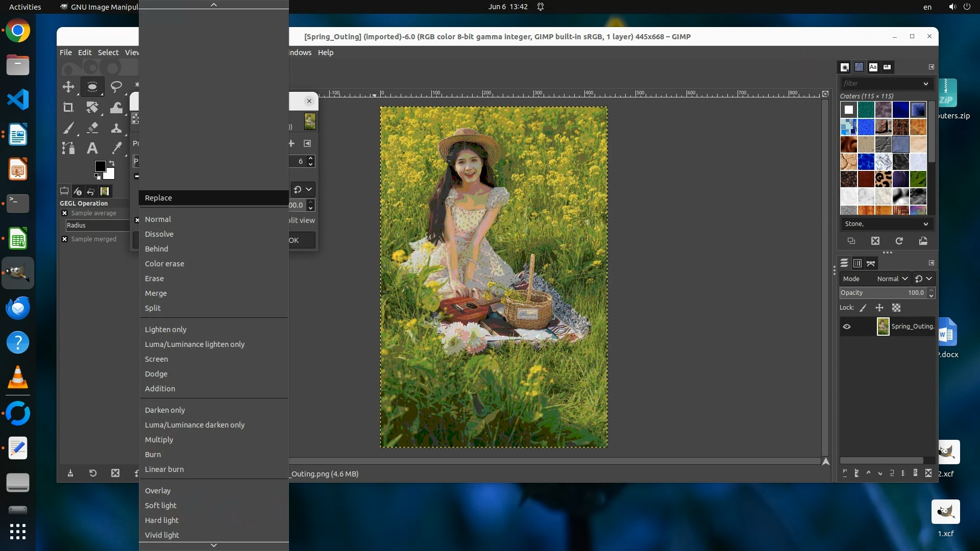Select the Free Select lasso tool
980x551 pixels.
[116, 87]
